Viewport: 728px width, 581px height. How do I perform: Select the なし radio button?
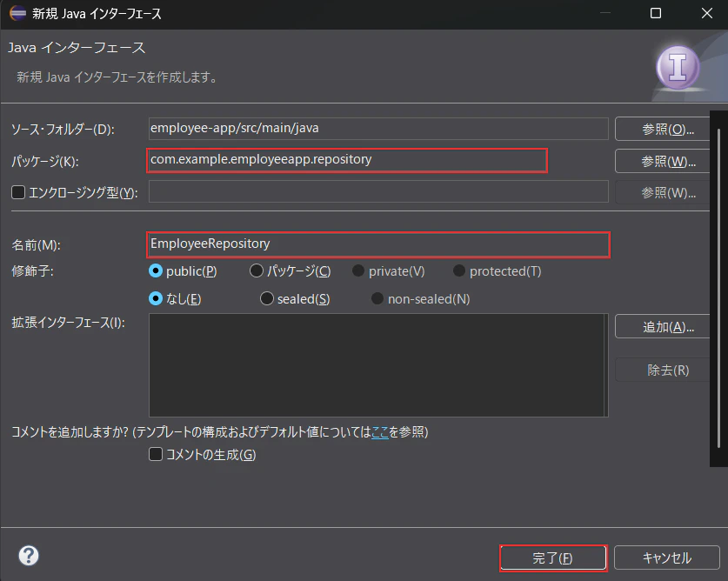156,298
